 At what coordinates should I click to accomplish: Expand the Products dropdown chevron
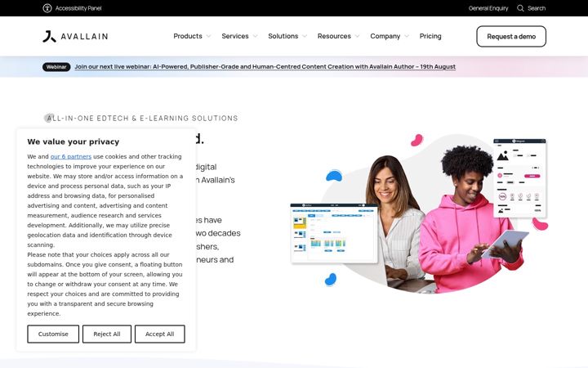click(x=208, y=37)
